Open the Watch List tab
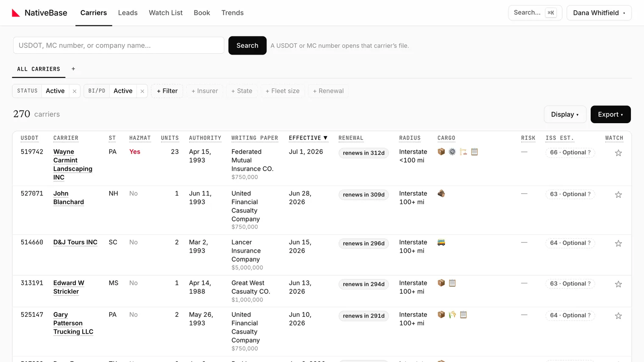The width and height of the screenshot is (644, 362). (166, 13)
